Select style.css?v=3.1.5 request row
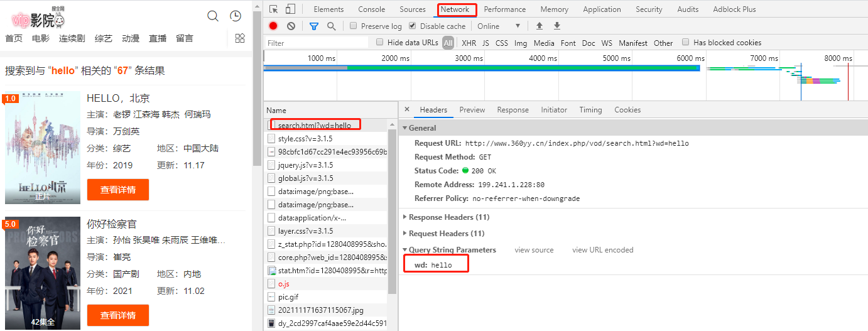 click(x=327, y=138)
